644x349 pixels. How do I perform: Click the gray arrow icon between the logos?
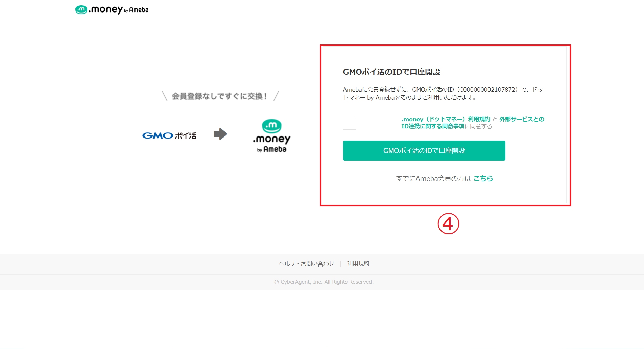click(220, 134)
